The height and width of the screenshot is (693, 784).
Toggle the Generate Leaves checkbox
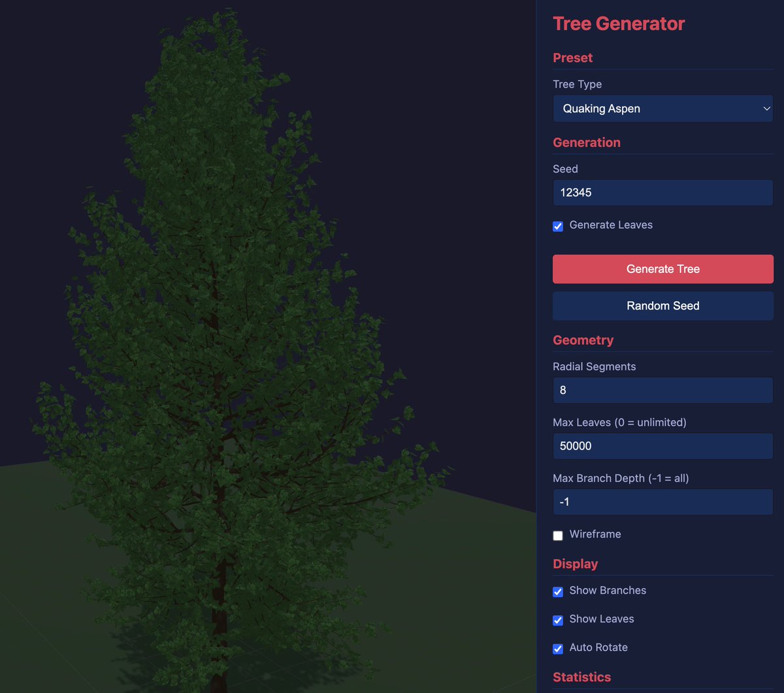point(558,226)
